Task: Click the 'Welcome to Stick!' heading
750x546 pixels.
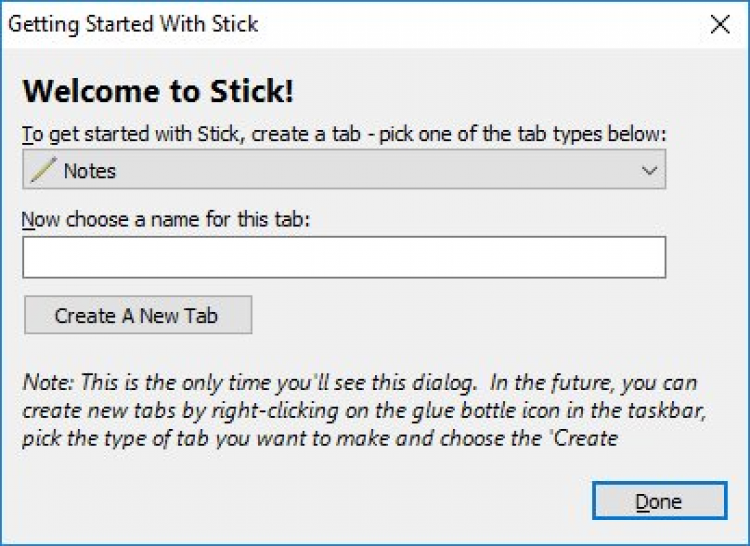Action: [x=158, y=91]
